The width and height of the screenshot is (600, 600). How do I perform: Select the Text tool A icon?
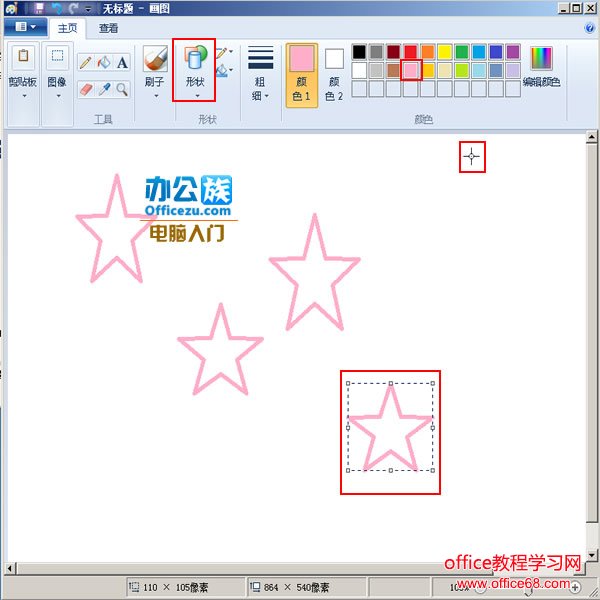[x=122, y=62]
